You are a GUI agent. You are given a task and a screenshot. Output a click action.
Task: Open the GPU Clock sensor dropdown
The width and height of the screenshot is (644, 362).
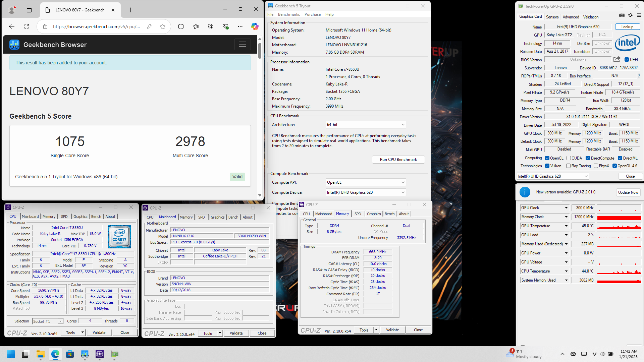567,208
